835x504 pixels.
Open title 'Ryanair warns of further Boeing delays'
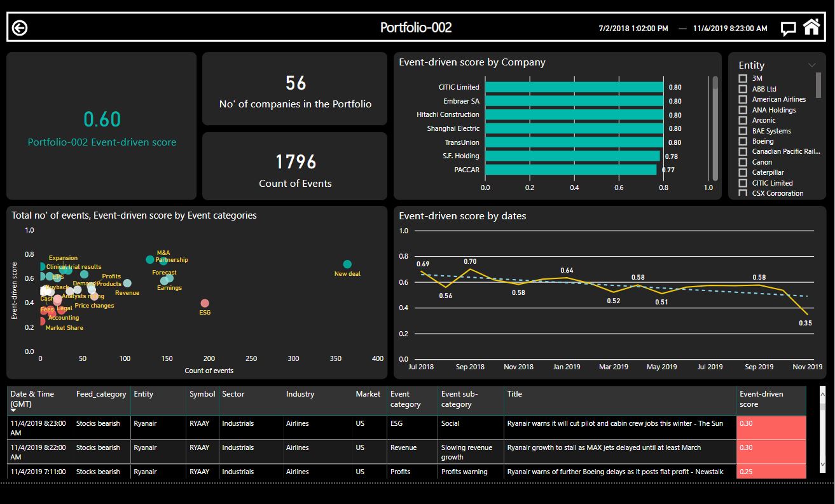tap(615, 472)
